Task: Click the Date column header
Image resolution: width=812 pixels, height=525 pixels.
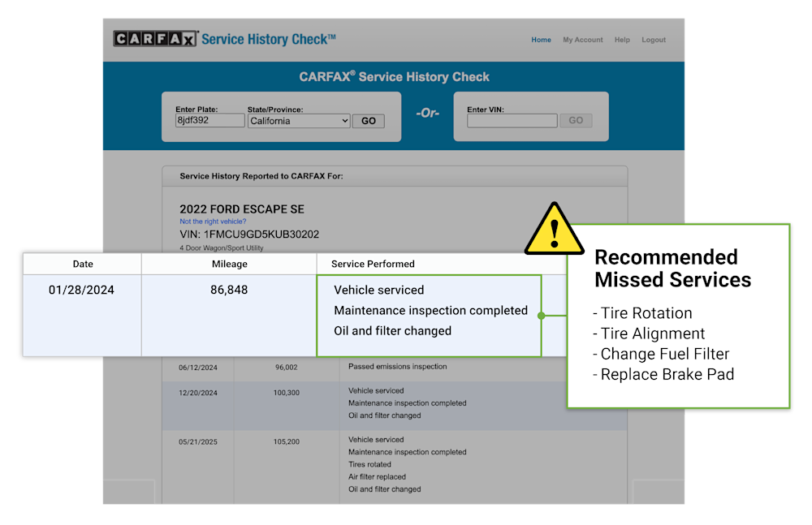Action: [x=83, y=264]
